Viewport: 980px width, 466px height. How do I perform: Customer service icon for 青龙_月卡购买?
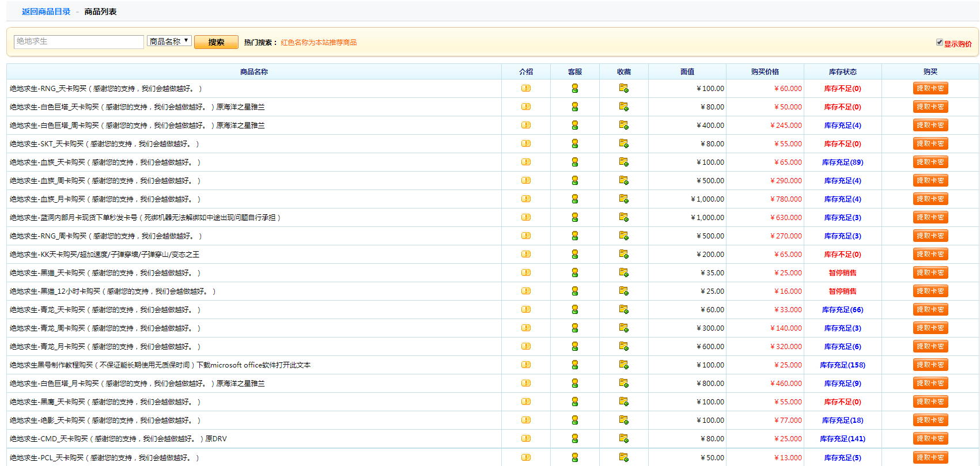click(x=574, y=346)
